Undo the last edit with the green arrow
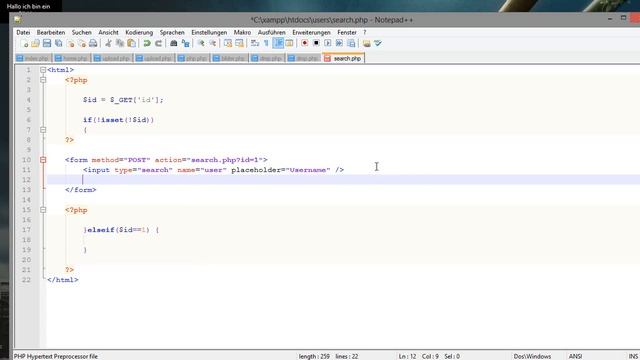 [x=147, y=43]
